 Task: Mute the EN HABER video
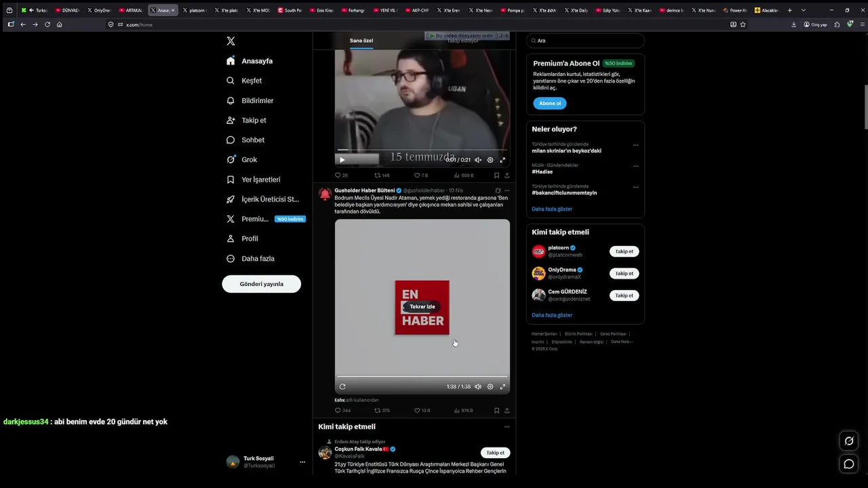477,386
